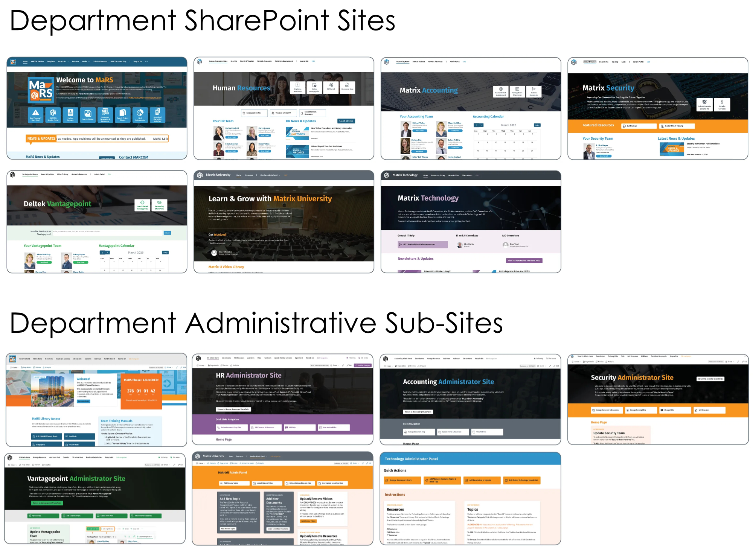The height and width of the screenshot is (560, 753).
Task: Click the Matrix cube logo in Matrix Technology header
Action: tap(387, 175)
